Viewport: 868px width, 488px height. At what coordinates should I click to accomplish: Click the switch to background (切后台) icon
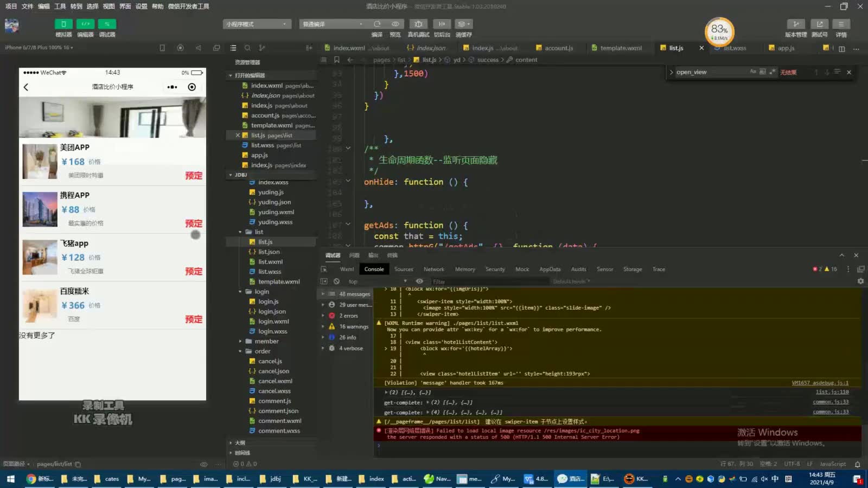(442, 24)
